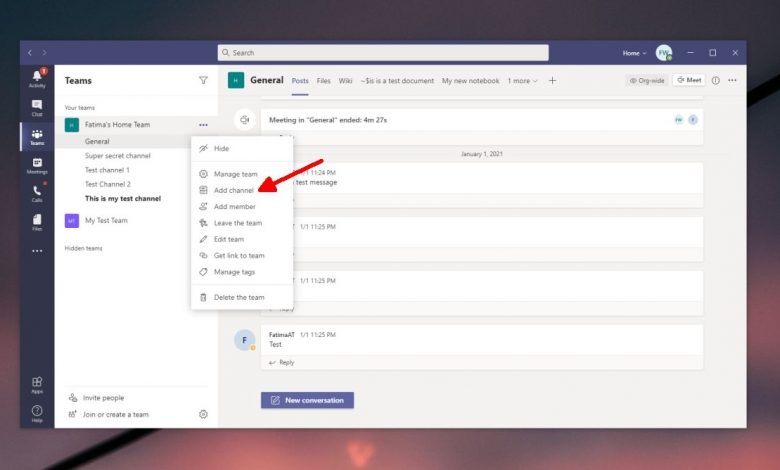Open the manage teams gear icon
The width and height of the screenshot is (780, 470).
point(203,414)
